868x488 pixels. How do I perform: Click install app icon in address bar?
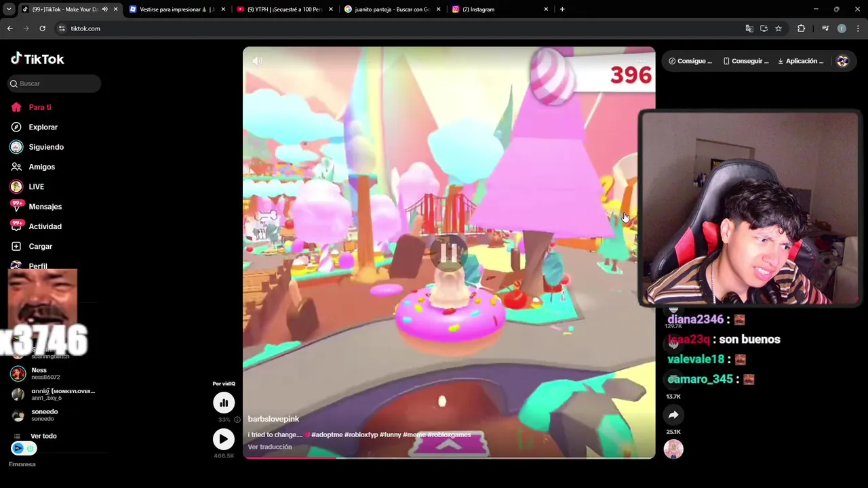tap(764, 28)
